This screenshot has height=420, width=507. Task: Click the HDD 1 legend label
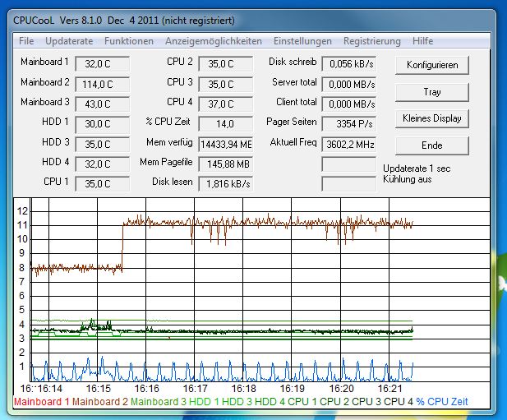pyautogui.click(x=204, y=402)
